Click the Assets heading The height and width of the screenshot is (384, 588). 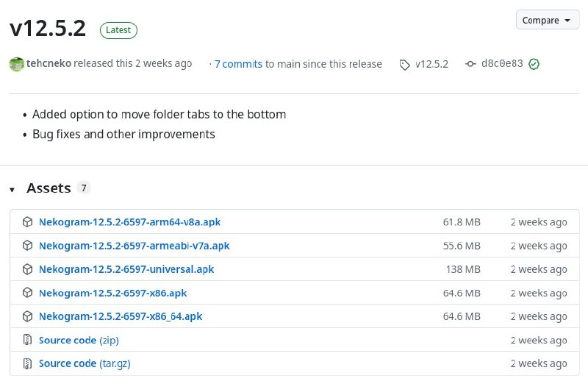click(x=49, y=188)
